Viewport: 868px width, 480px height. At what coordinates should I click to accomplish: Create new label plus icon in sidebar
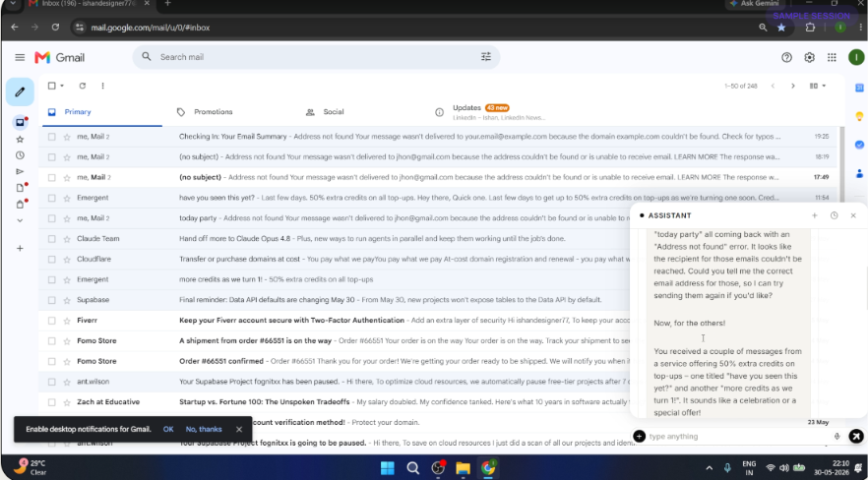coord(20,248)
